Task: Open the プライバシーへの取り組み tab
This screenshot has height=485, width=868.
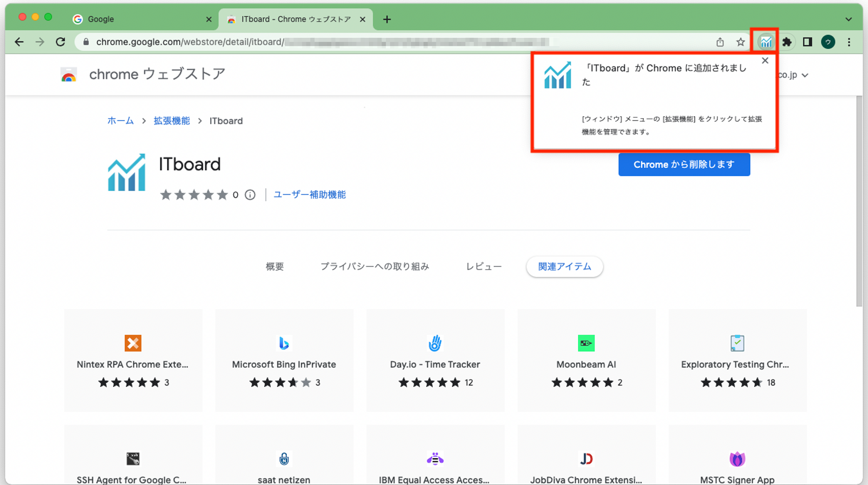Action: click(374, 267)
